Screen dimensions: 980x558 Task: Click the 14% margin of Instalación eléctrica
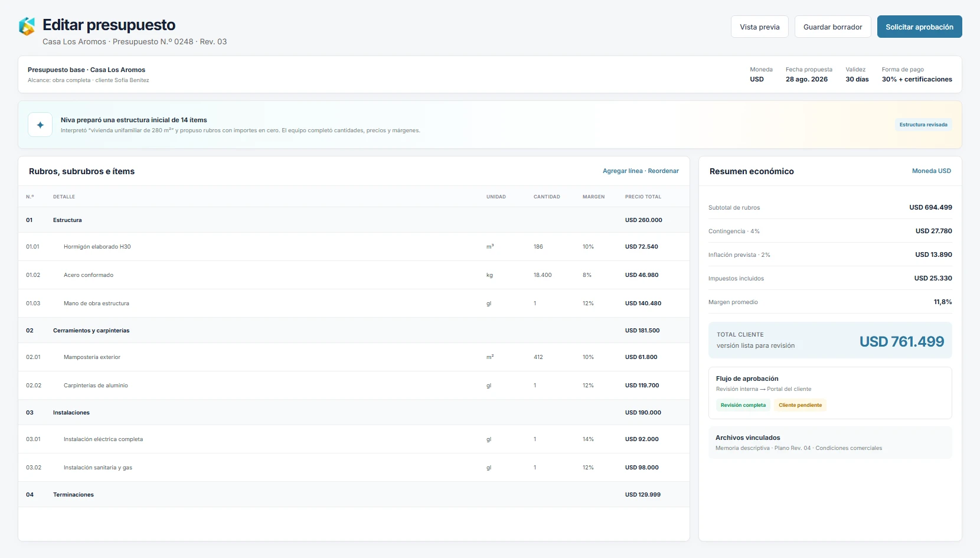[x=588, y=439]
